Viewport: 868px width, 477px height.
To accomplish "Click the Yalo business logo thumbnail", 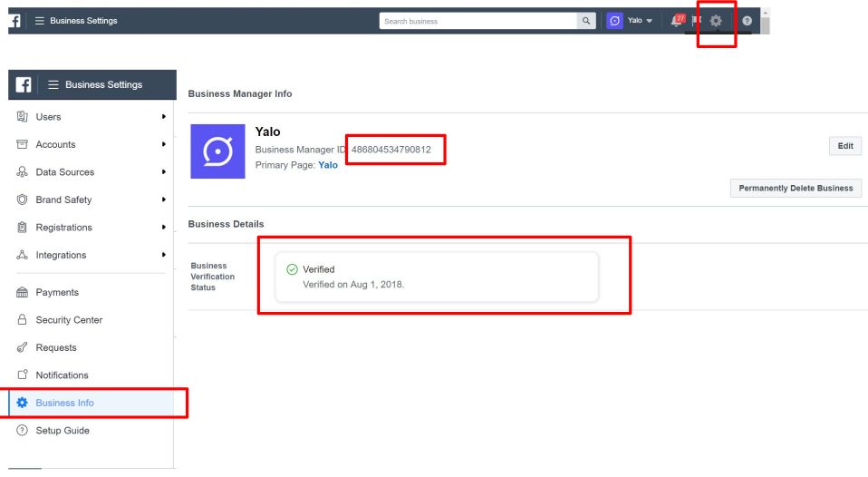I will tap(217, 151).
